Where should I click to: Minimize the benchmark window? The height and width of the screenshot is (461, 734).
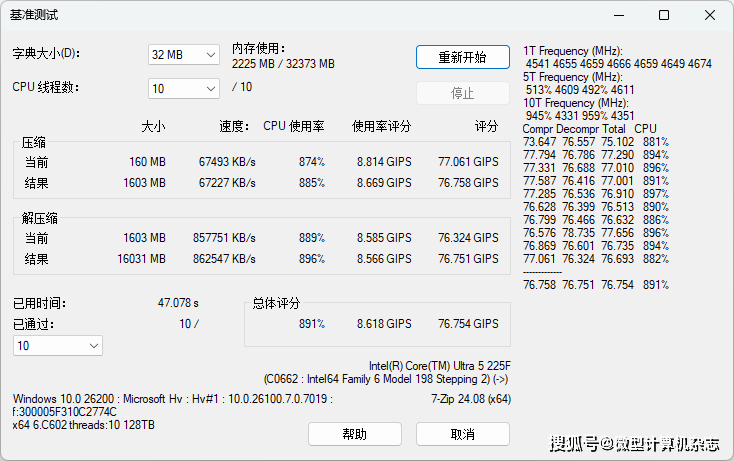(x=617, y=15)
